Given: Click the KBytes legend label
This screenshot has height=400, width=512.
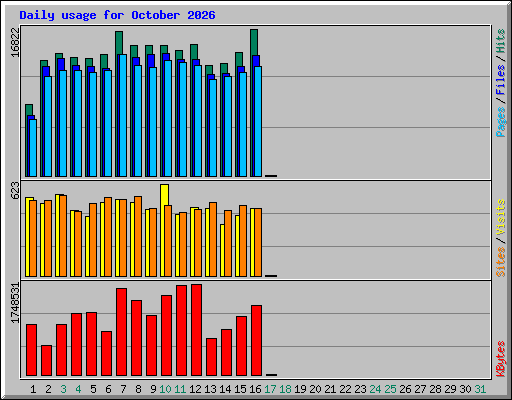Looking at the screenshot, I should pyautogui.click(x=500, y=359).
